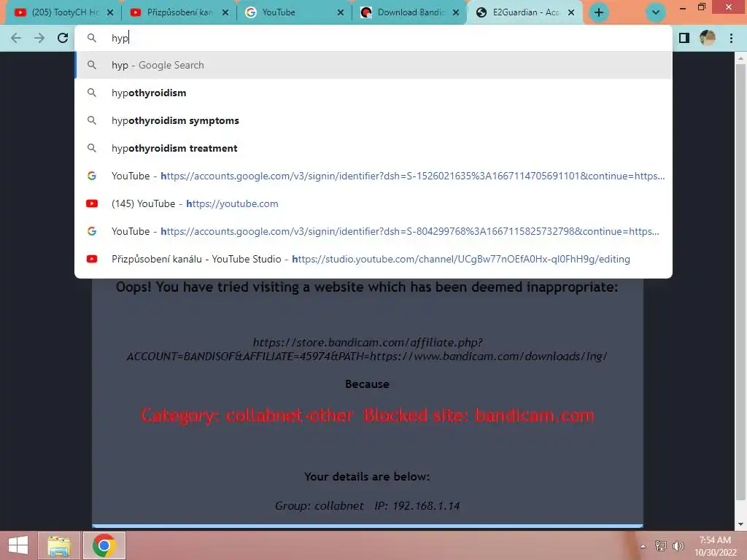
Task: Open YouTube Studio channel editing suggestion
Action: point(373,259)
